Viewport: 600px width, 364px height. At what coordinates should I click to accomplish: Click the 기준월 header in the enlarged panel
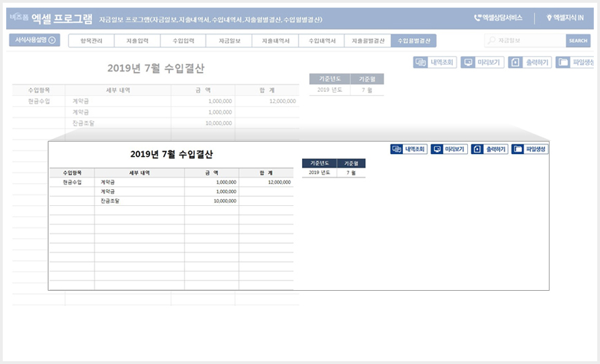[351, 163]
